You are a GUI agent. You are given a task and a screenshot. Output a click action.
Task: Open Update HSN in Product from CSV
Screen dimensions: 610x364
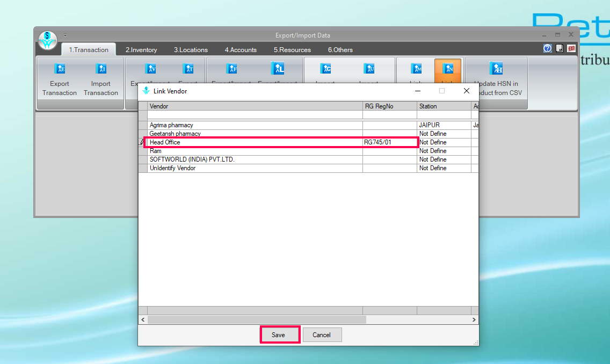pos(496,69)
